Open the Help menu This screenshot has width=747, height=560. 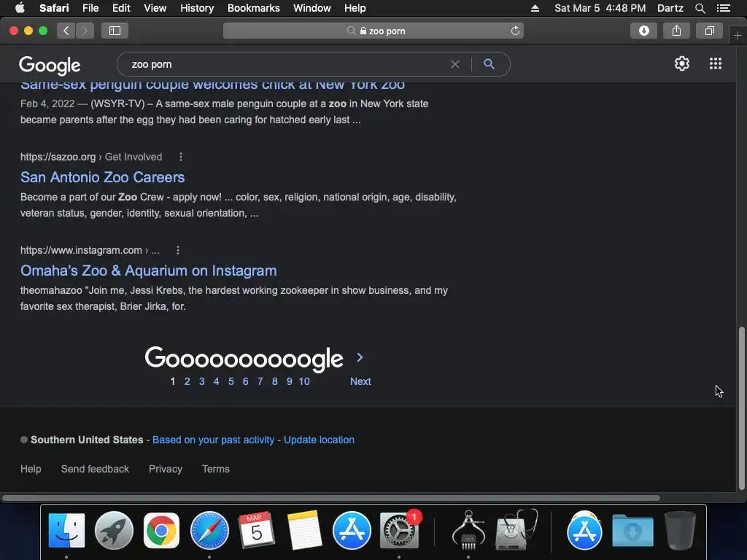pyautogui.click(x=355, y=8)
